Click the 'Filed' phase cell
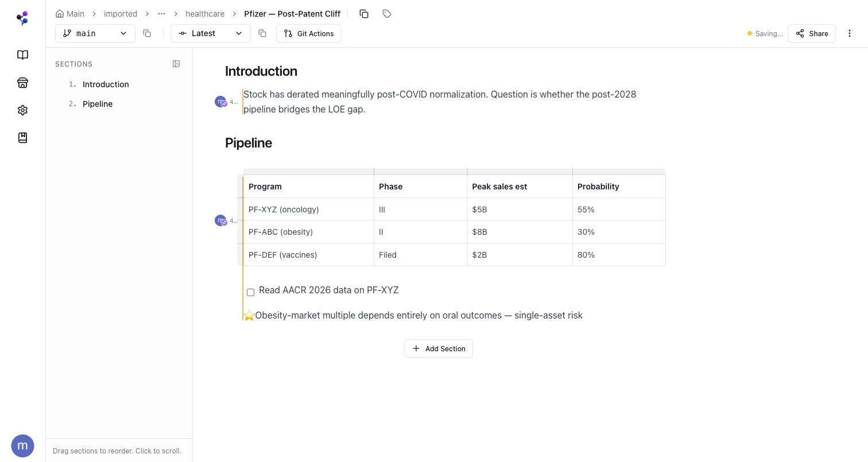The image size is (868, 462). pyautogui.click(x=421, y=255)
